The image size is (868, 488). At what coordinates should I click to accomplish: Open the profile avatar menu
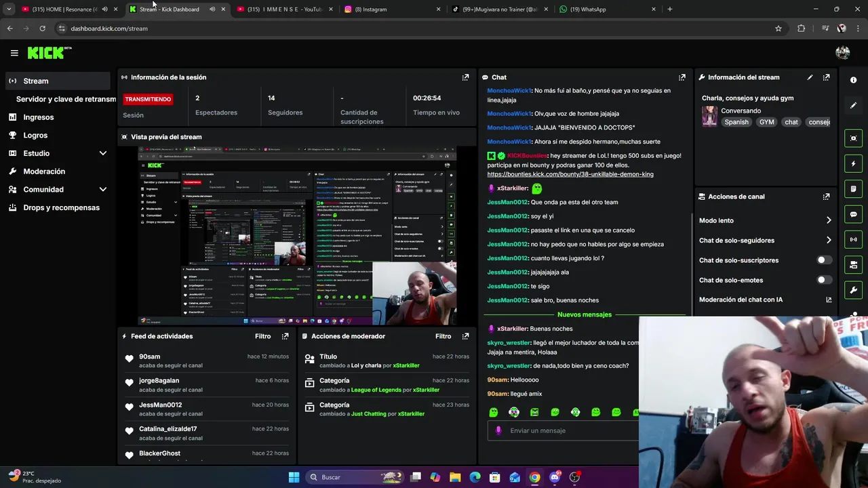pos(843,53)
